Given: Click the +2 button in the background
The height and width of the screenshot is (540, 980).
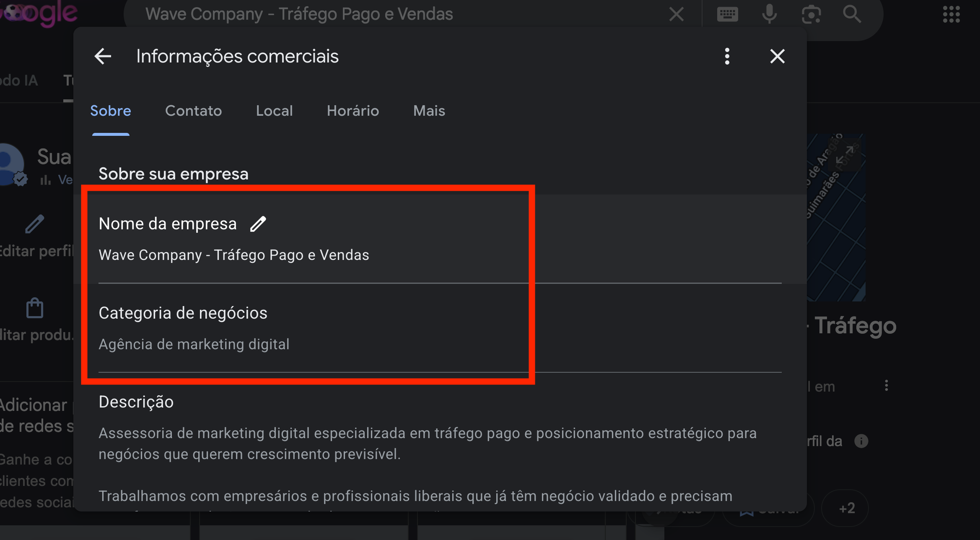Looking at the screenshot, I should (845, 508).
